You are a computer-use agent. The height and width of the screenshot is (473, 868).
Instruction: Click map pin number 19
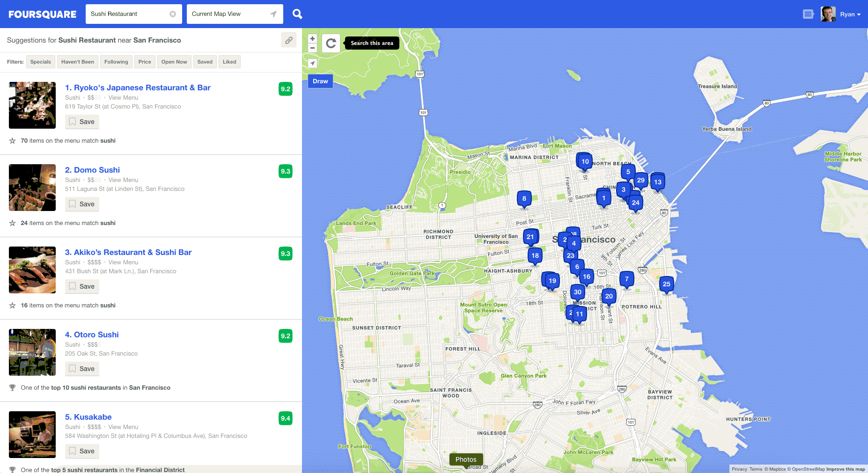[552, 281]
